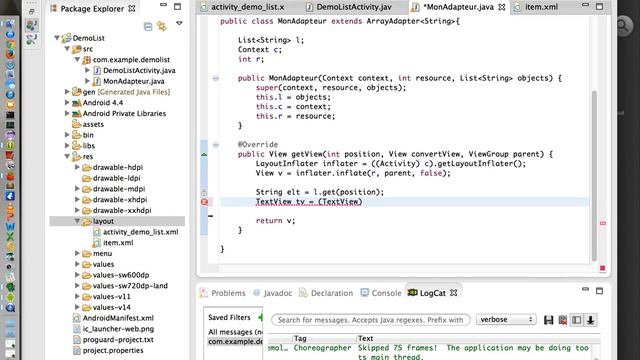This screenshot has height=360, width=640.
Task: Click in the LogCat message search field
Action: [371, 320]
